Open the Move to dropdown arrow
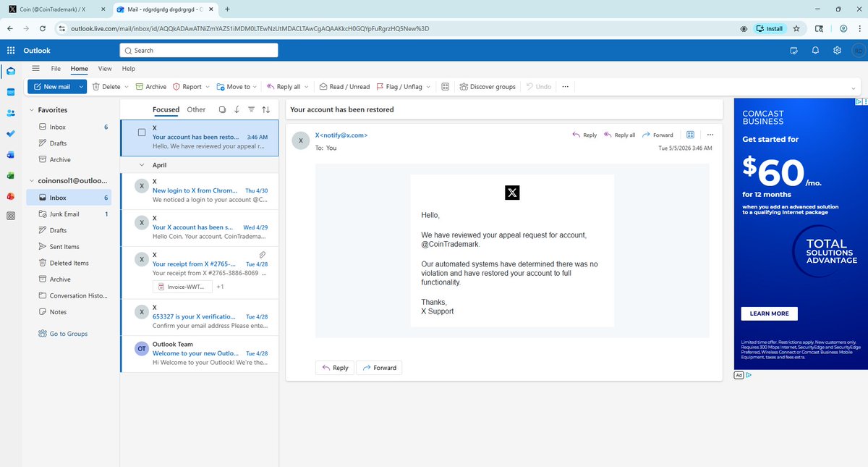The height and width of the screenshot is (467, 868). [256, 87]
